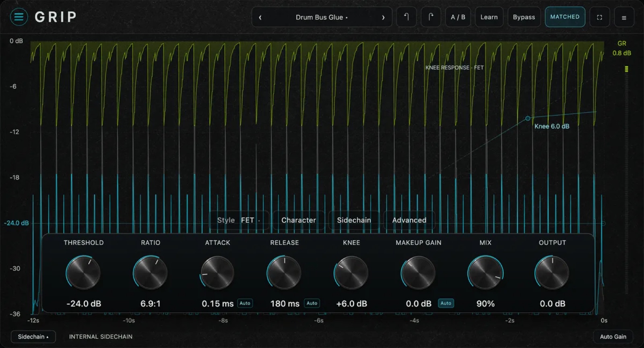Go to previous preset arrow

[260, 17]
